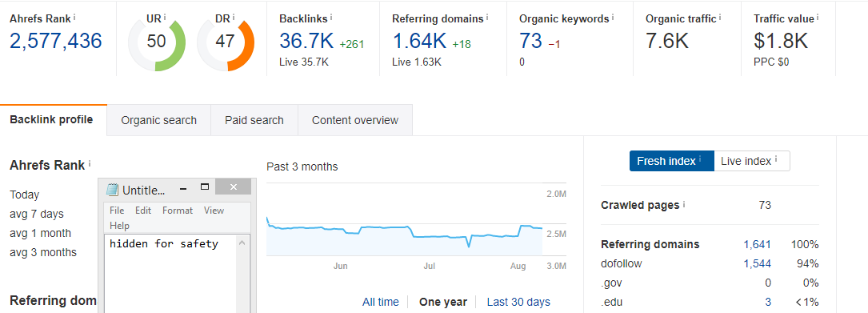Viewport: 868px width, 313px height.
Task: Click info icon beside Organic keywords
Action: click(613, 17)
